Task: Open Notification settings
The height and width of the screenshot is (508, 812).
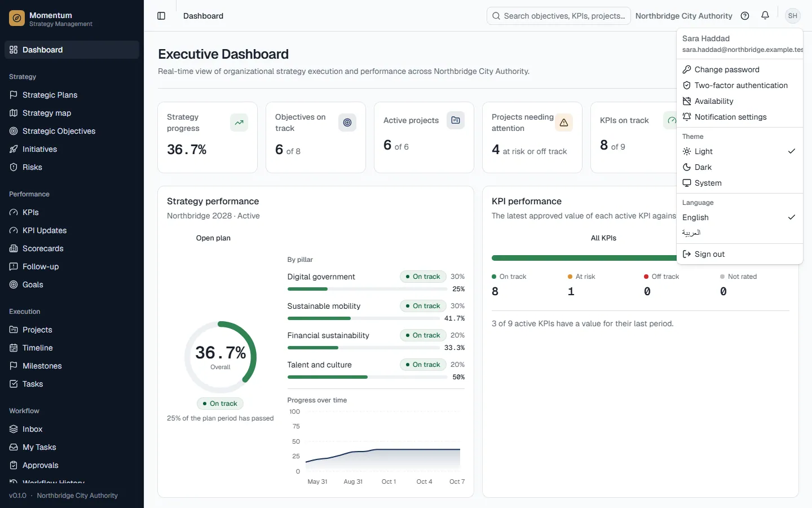Action: coord(739,117)
